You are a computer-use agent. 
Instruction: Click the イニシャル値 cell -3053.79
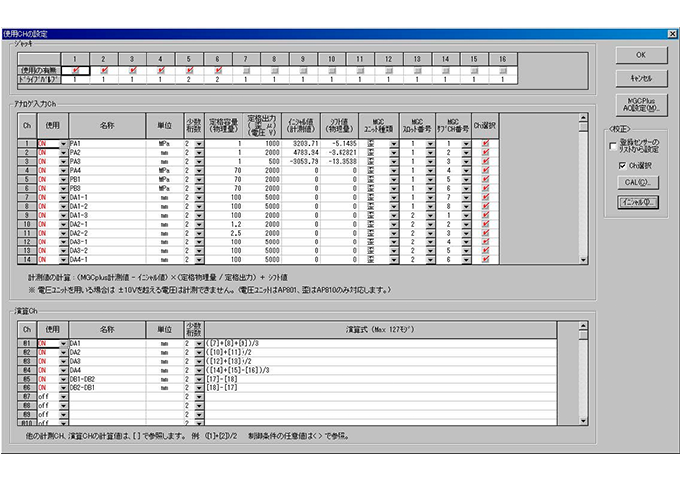click(301, 161)
